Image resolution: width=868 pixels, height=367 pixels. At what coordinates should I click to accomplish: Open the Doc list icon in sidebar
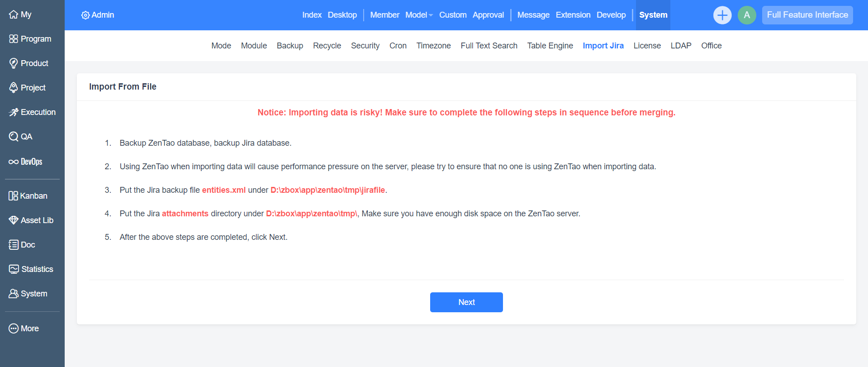pyautogui.click(x=14, y=245)
